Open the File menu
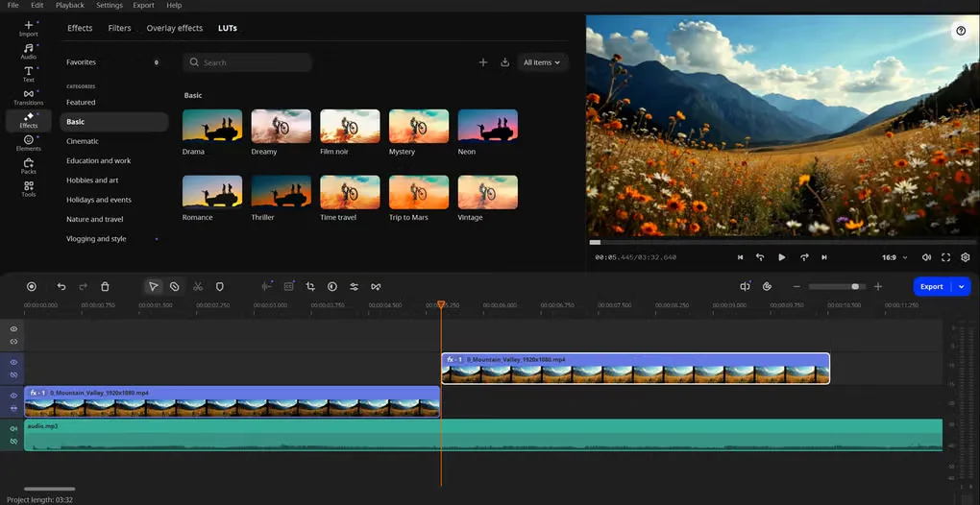Viewport: 980px width, 505px height. coord(12,5)
